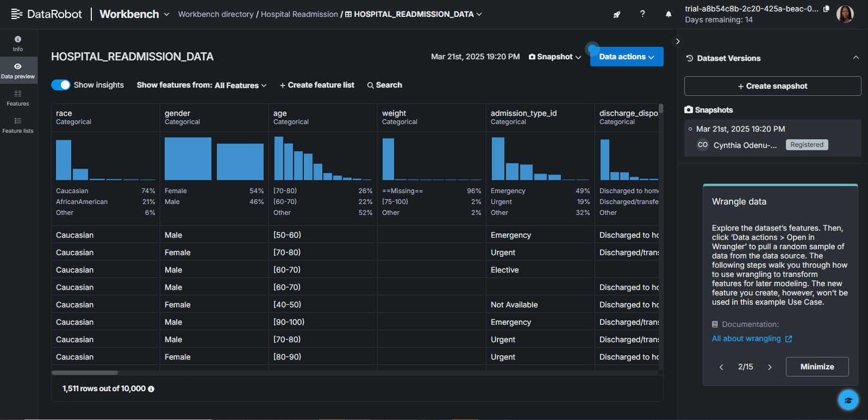Go to next walkthrough step arrow
Screen dimensions: 868x420
[x=770, y=367]
